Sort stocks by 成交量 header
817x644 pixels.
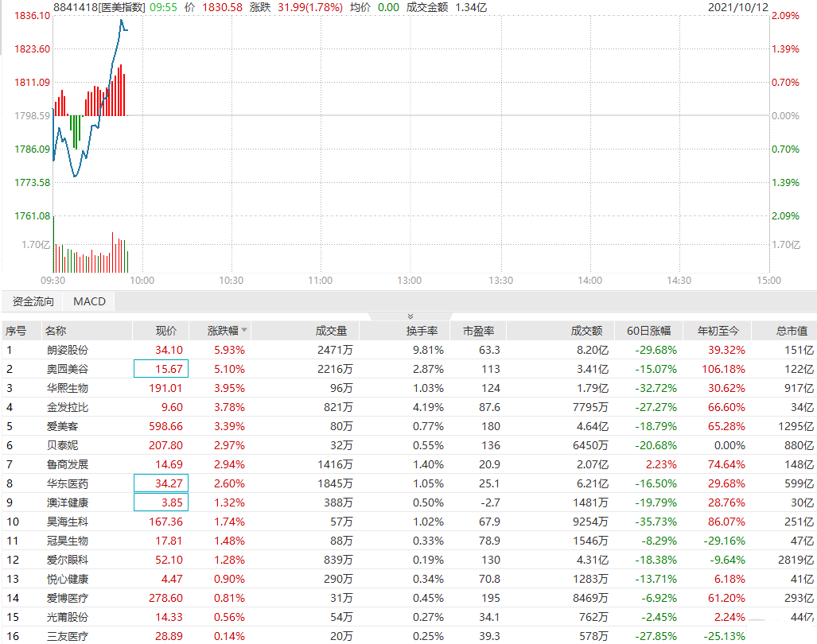[331, 331]
